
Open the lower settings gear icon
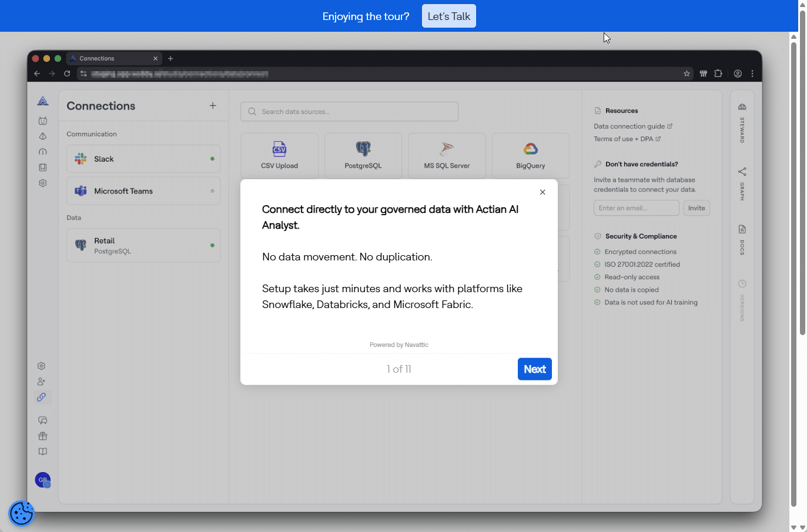(42, 366)
